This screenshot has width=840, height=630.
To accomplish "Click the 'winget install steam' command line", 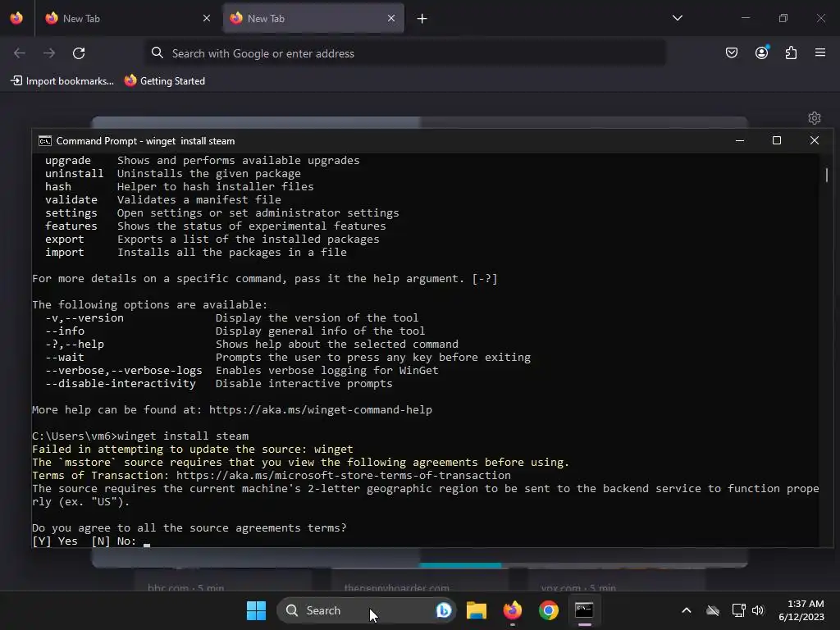I will pyautogui.click(x=140, y=436).
